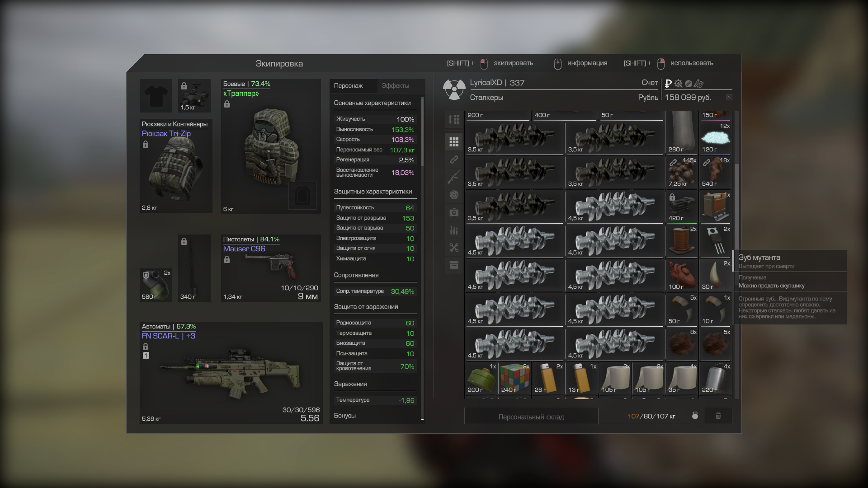
Task: Select the transformer item marked 1x
Action: [x=715, y=206]
